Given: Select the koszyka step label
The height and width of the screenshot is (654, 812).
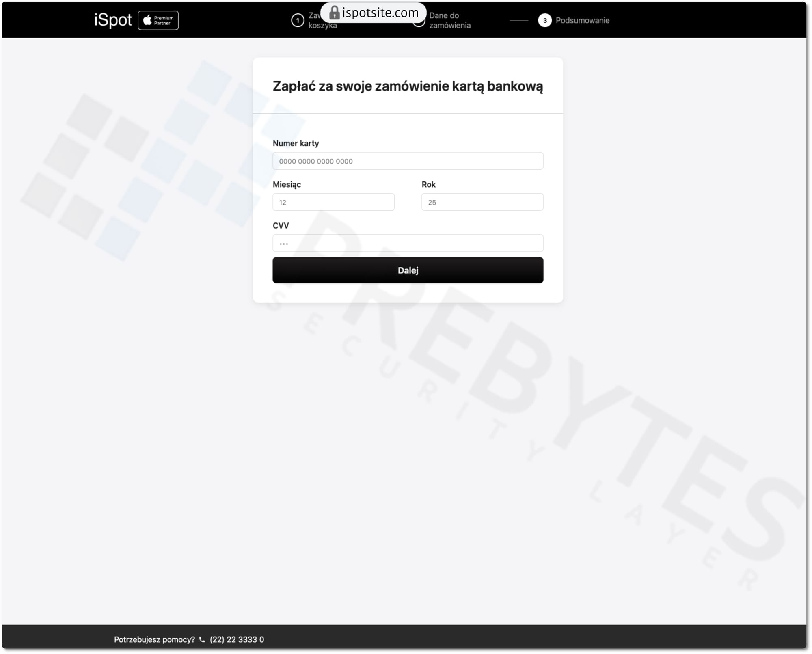Looking at the screenshot, I should (x=322, y=26).
